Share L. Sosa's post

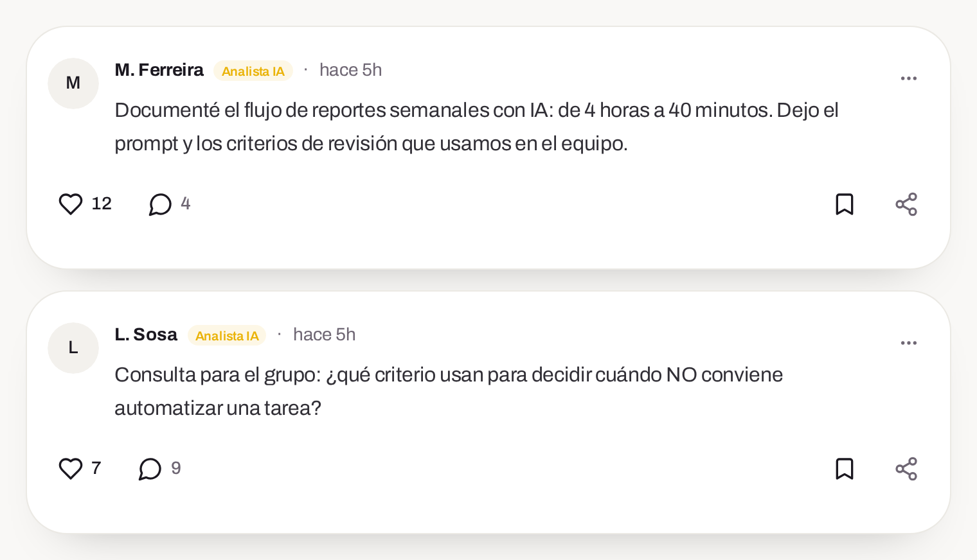point(906,469)
